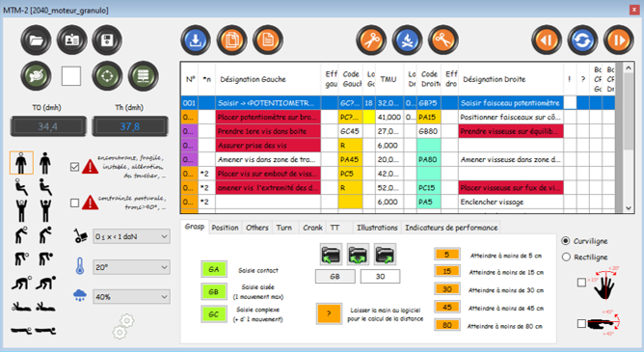The image size is (644, 352).
Task: Click folder icon with left green arrow
Action: 331,255
